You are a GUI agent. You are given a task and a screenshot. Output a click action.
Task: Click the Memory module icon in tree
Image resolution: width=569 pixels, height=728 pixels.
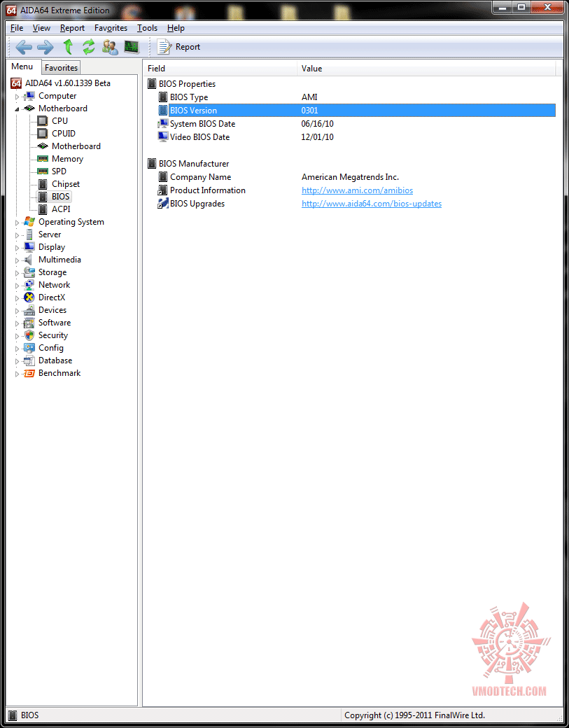(43, 159)
